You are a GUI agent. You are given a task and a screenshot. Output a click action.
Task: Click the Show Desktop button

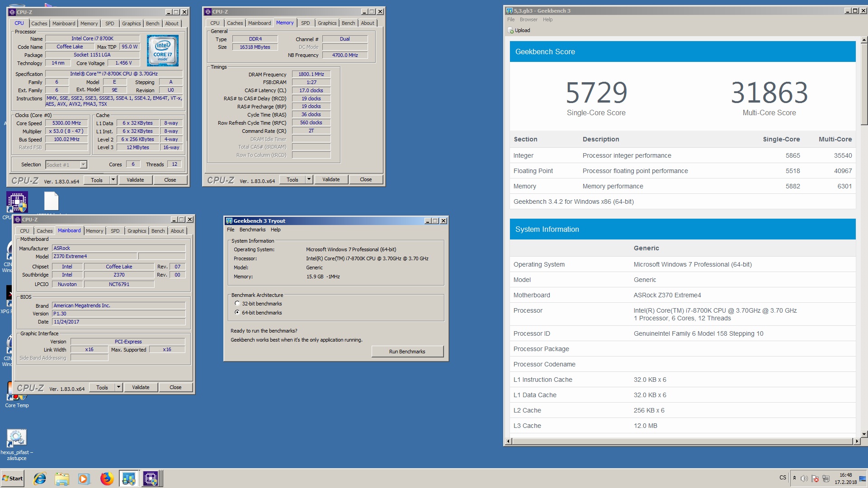click(x=862, y=479)
